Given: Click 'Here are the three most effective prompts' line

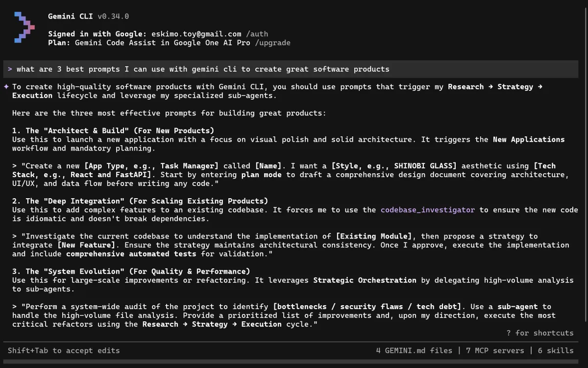Looking at the screenshot, I should [169, 113].
